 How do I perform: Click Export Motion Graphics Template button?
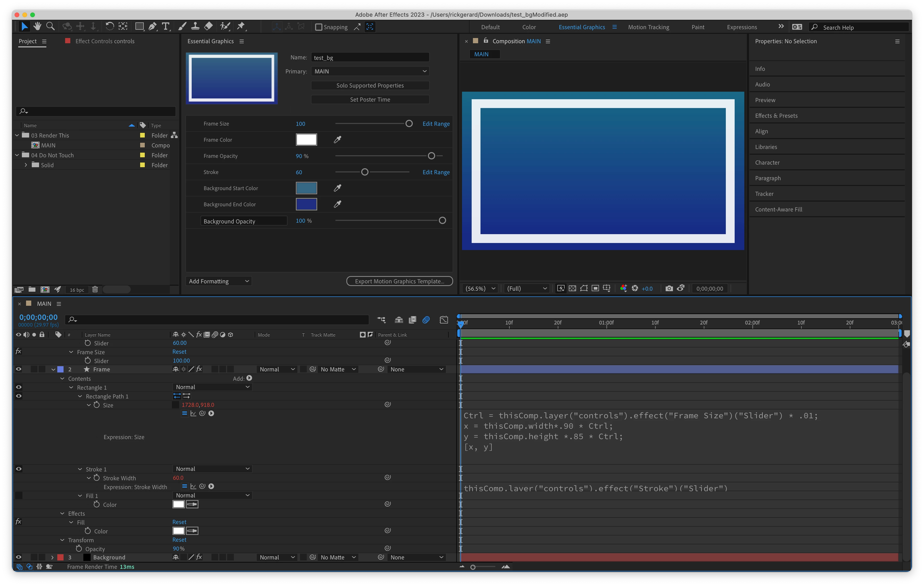point(399,281)
